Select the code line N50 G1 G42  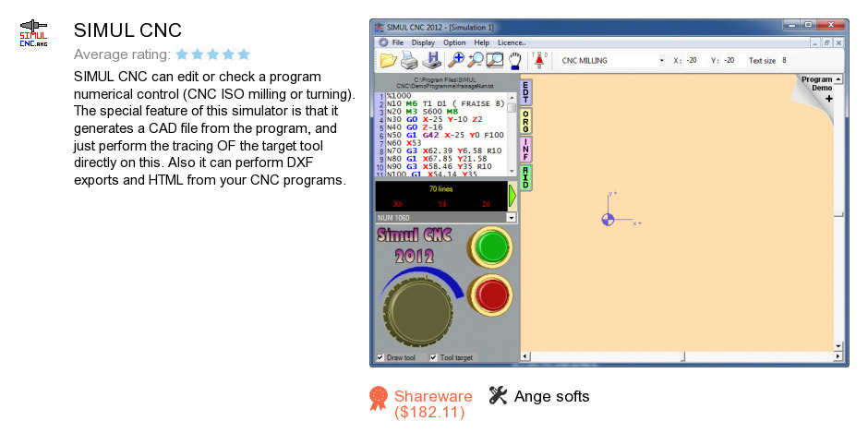[x=446, y=135]
